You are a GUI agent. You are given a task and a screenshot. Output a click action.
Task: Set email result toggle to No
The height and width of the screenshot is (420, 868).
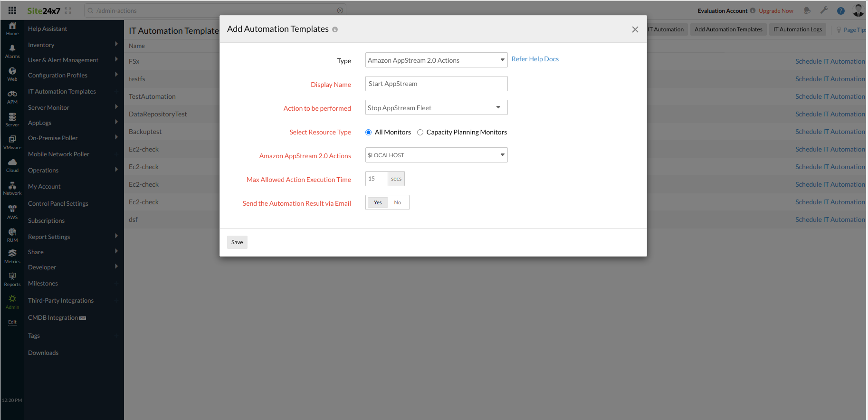[x=398, y=203]
